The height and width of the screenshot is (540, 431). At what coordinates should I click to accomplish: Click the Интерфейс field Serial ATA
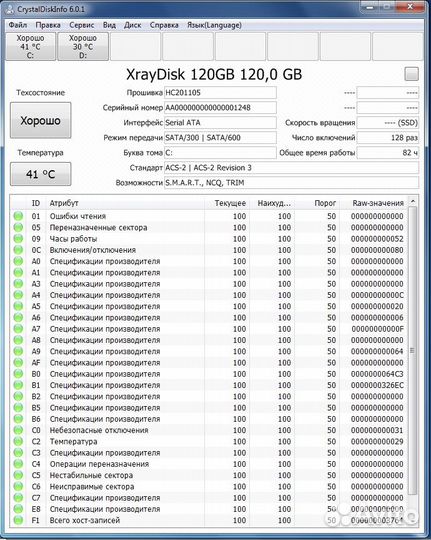click(x=220, y=123)
